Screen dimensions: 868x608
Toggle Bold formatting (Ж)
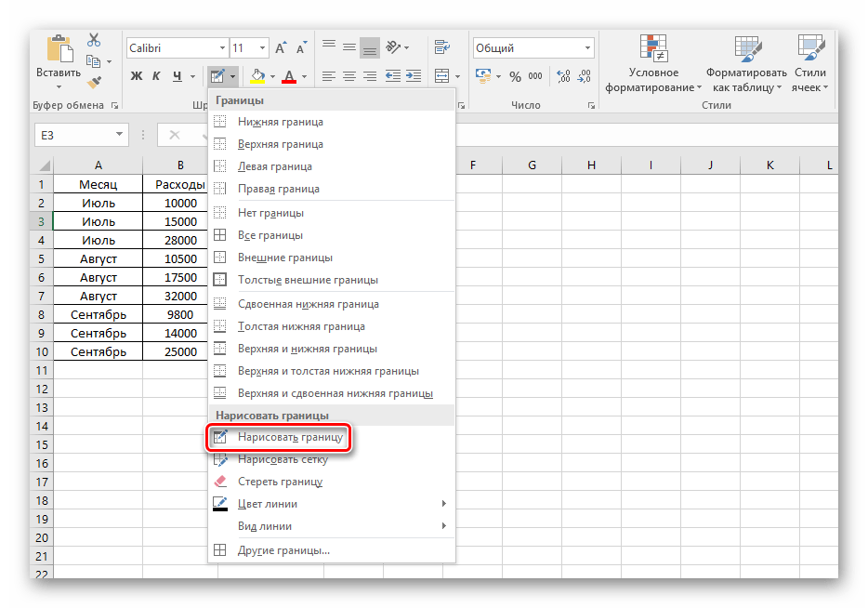pyautogui.click(x=137, y=76)
